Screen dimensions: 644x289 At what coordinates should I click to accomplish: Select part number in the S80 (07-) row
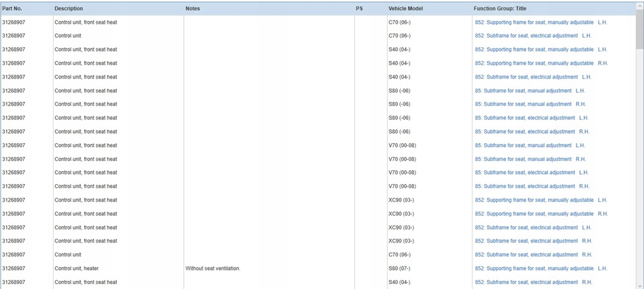coord(14,268)
